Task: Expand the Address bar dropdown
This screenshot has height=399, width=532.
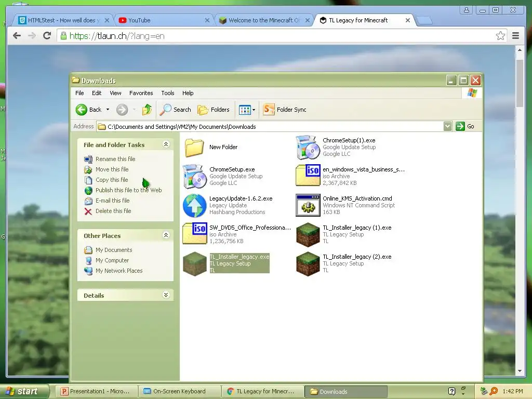Action: click(447, 126)
